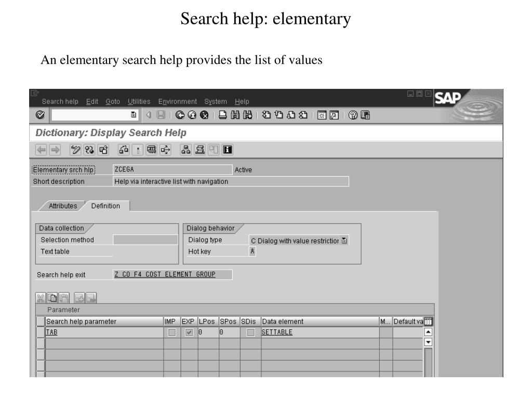Click the Hot key field
This screenshot has width=532, height=399.
point(252,251)
